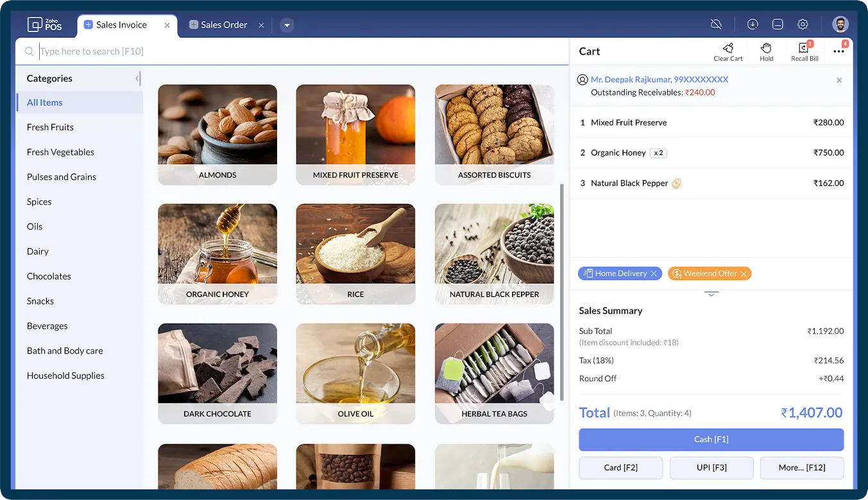Click the offer tag on Natural Black Pepper
Screen dimensions: 868x500
coord(676,183)
